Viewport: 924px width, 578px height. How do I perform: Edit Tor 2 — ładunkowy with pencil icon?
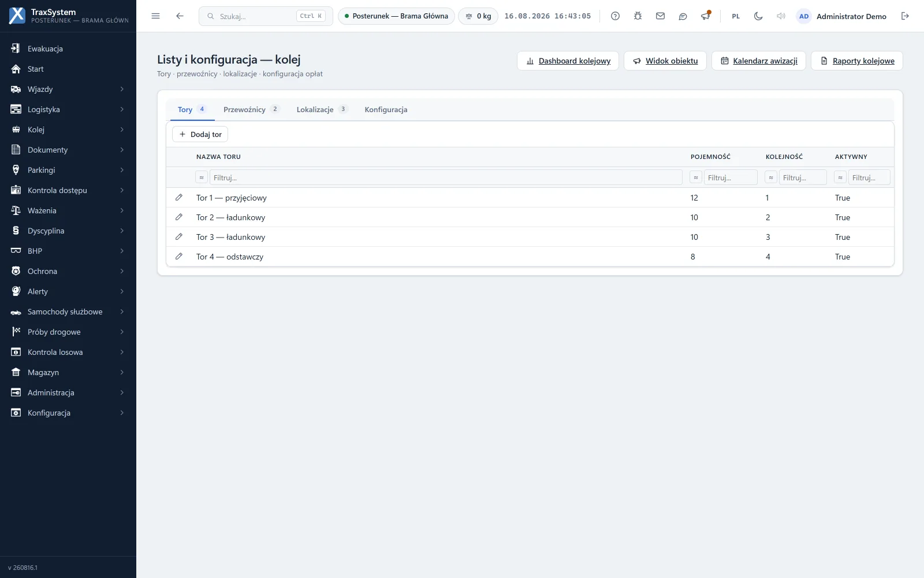tap(179, 217)
